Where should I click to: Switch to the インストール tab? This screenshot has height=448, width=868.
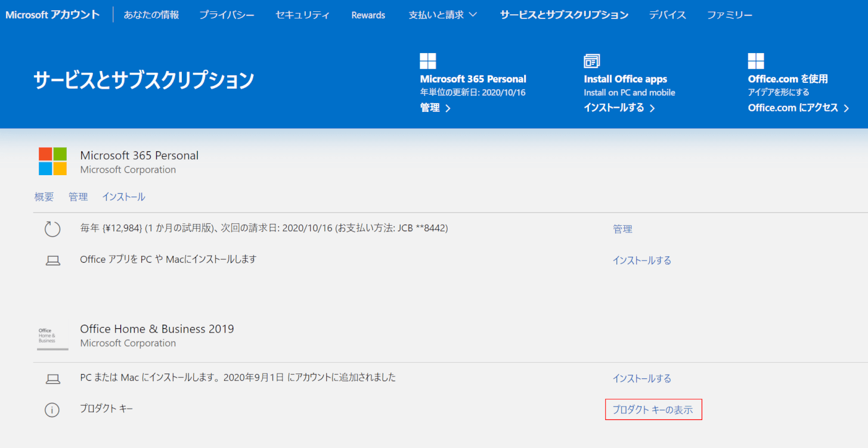[123, 197]
